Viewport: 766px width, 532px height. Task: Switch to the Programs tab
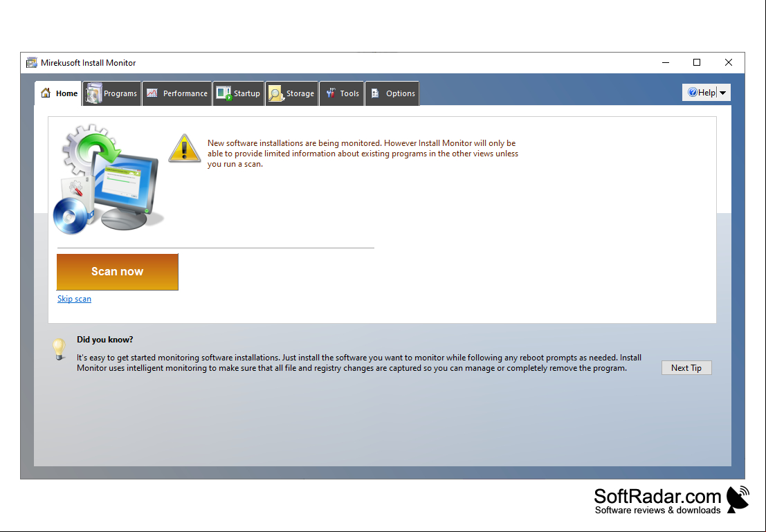click(112, 93)
